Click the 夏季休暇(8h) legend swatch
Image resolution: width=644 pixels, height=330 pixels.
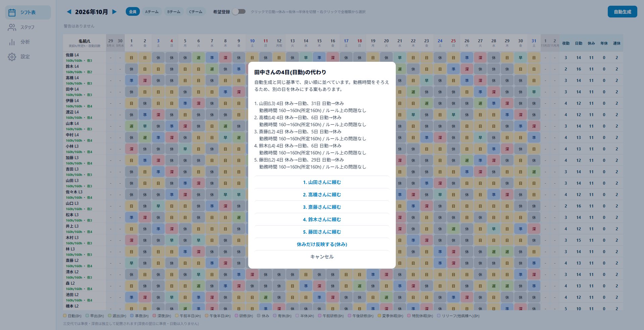point(379,316)
